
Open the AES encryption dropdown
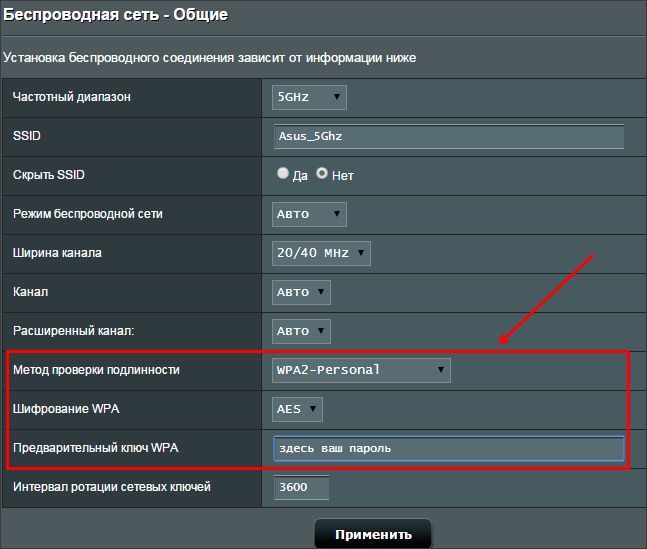[x=297, y=409]
